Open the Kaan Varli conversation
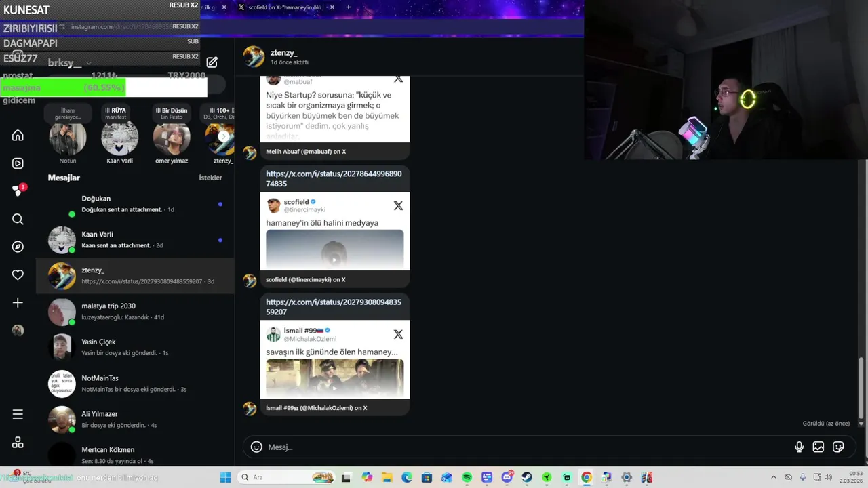Screen dimensions: 868x488 (x=136, y=240)
